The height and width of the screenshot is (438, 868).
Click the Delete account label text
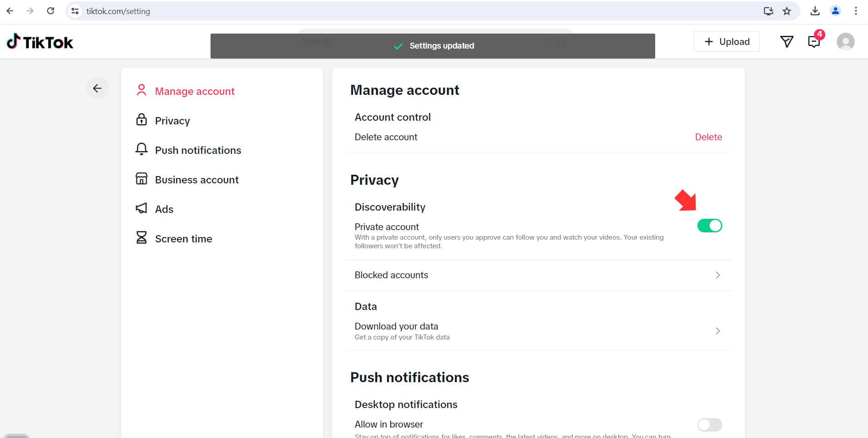pyautogui.click(x=386, y=137)
